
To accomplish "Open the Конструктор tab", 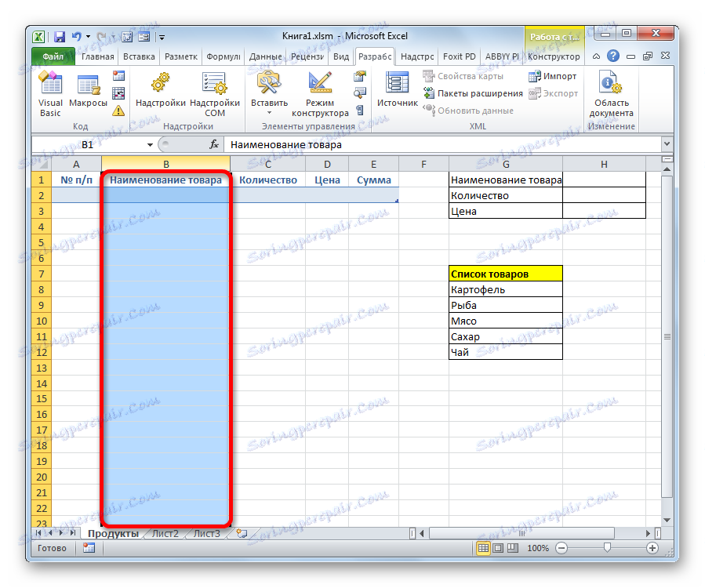I will pyautogui.click(x=554, y=56).
